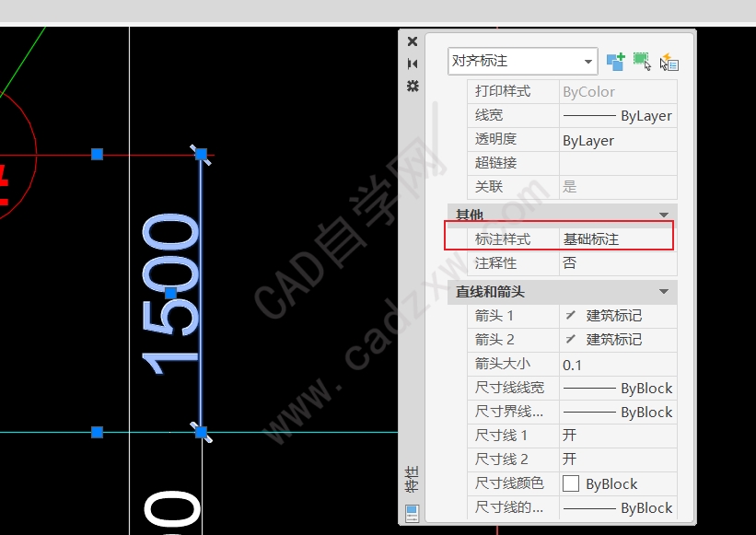Image resolution: width=756 pixels, height=535 pixels.
Task: Click the 箭头大小 property label
Action: tap(503, 364)
